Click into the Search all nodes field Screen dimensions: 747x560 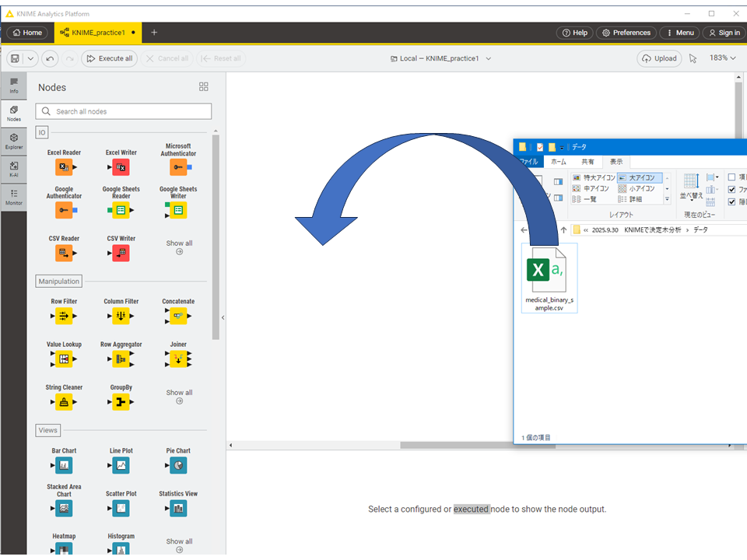pyautogui.click(x=124, y=111)
